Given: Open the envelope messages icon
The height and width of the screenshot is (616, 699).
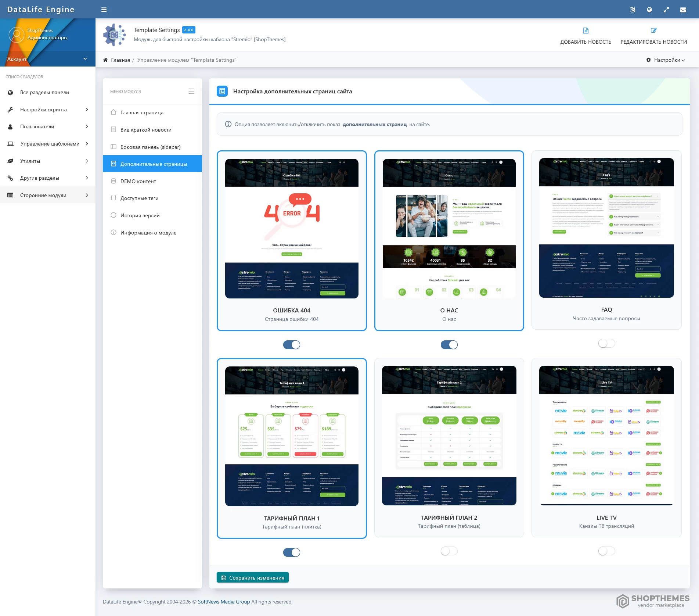Looking at the screenshot, I should tap(683, 10).
